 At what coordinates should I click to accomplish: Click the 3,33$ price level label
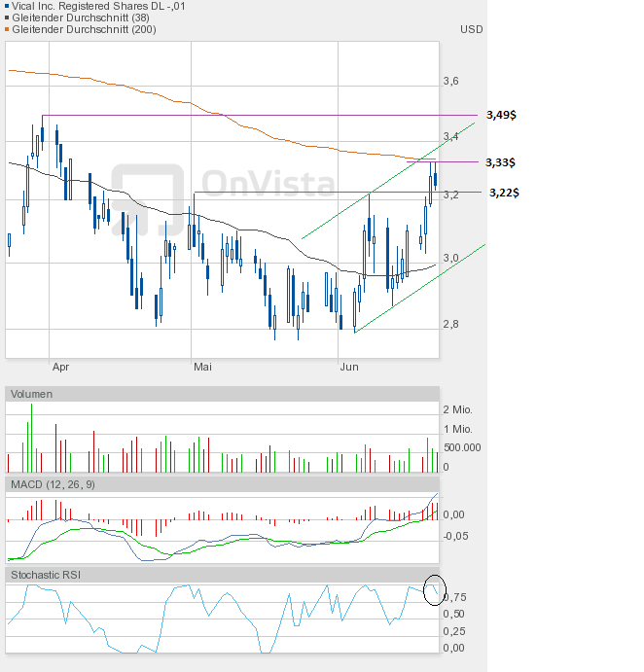coord(502,162)
